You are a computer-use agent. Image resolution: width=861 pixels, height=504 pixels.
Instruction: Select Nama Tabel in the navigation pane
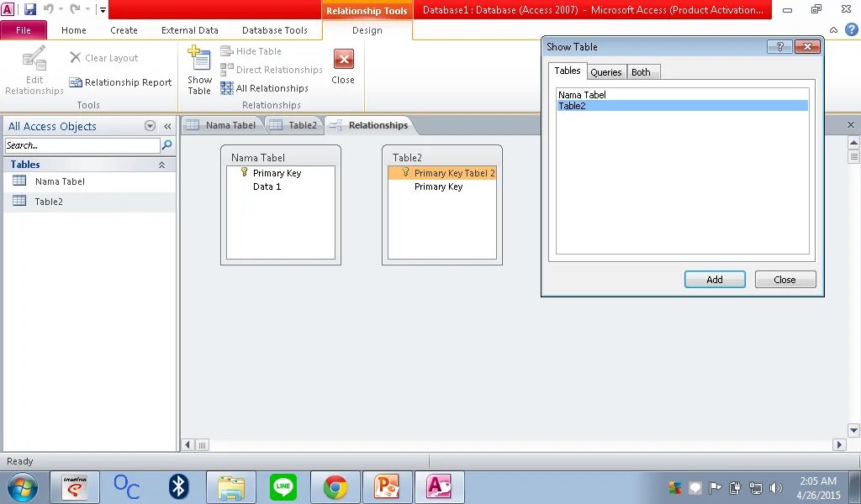[x=89, y=181]
